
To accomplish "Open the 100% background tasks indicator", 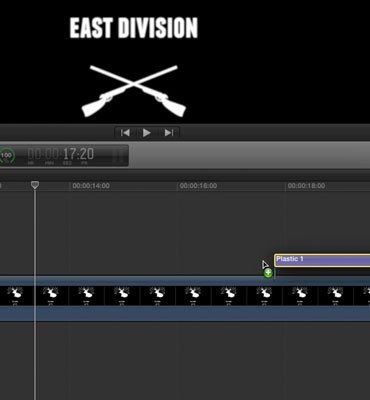I will point(7,156).
